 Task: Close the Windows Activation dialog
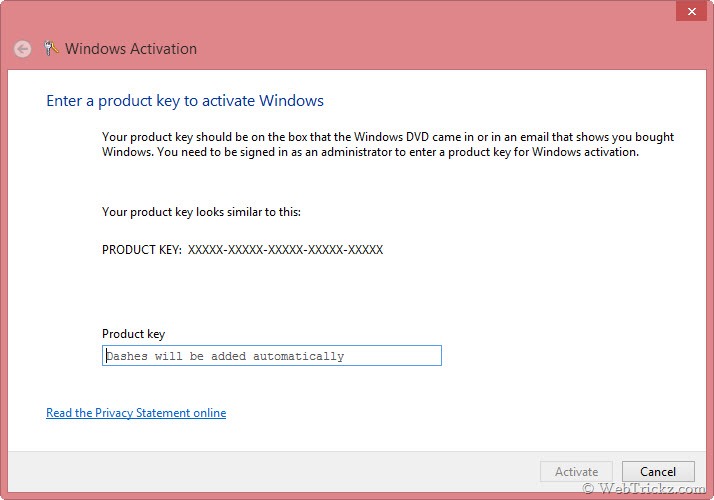point(691,11)
